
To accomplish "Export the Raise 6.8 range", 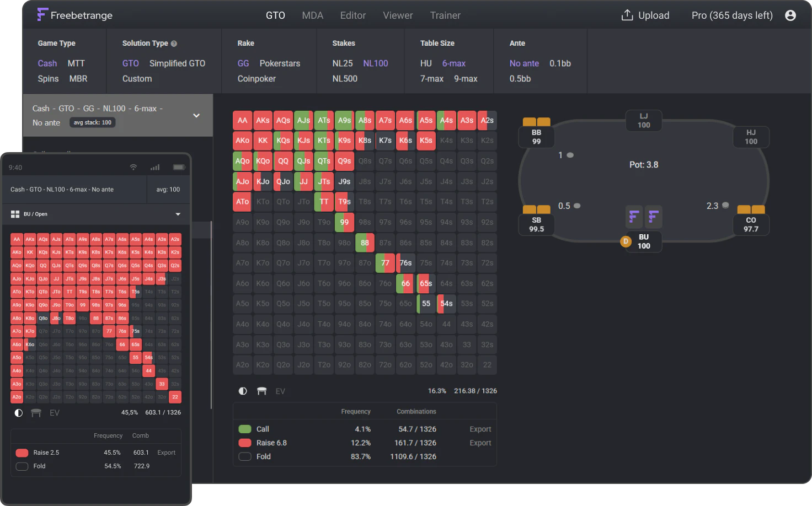I will click(480, 443).
